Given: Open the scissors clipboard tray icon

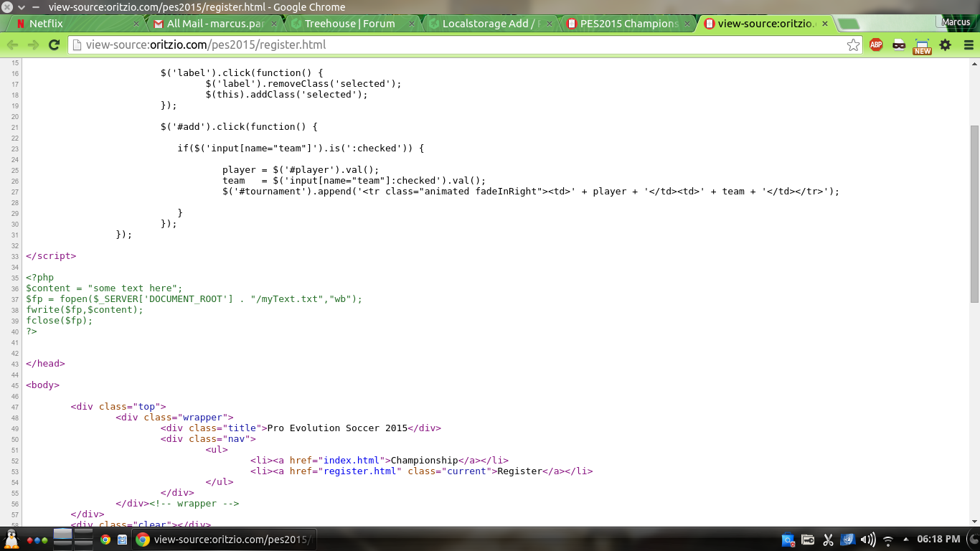Looking at the screenshot, I should (x=827, y=540).
